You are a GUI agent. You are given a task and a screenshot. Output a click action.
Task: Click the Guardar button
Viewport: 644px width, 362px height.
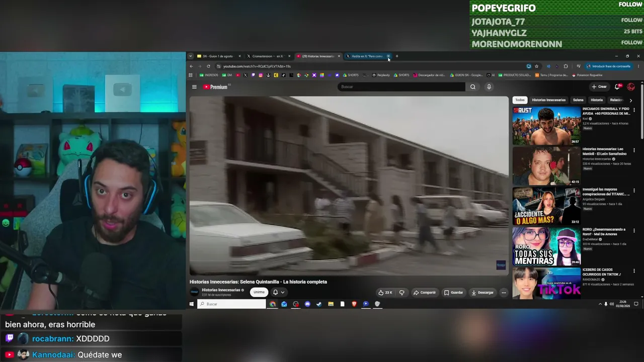click(453, 292)
